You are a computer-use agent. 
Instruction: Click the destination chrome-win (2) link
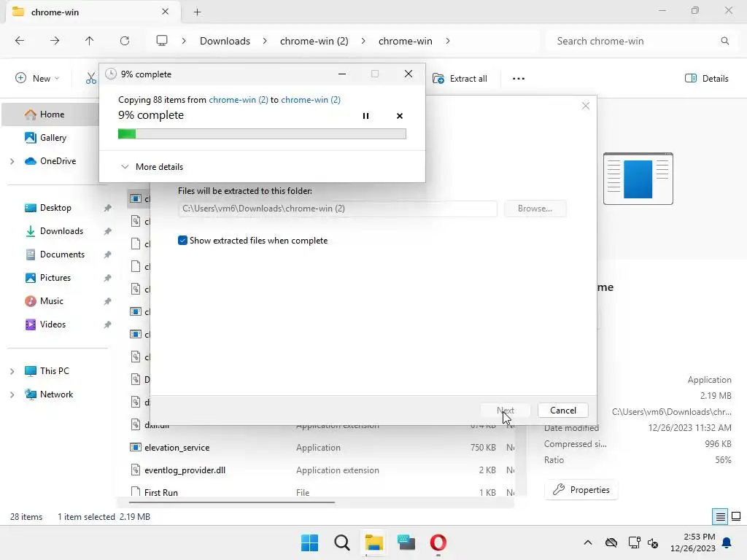pos(311,100)
